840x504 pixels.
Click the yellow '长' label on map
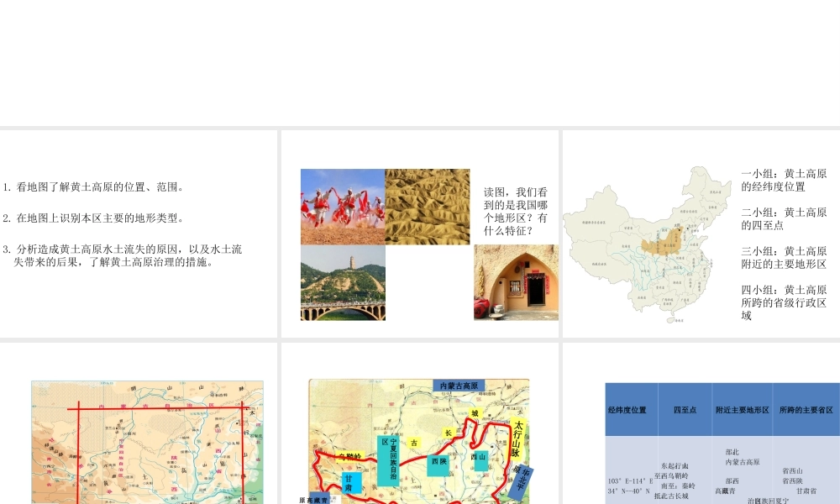tap(448, 433)
